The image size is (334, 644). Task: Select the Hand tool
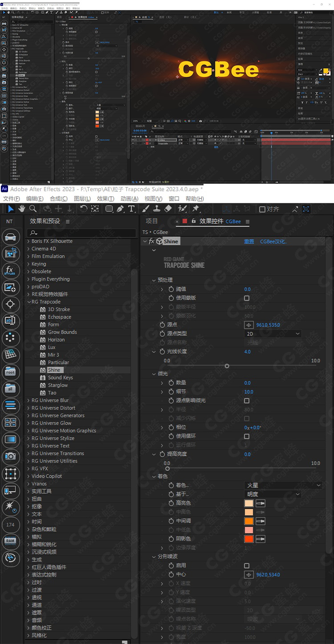[22, 209]
